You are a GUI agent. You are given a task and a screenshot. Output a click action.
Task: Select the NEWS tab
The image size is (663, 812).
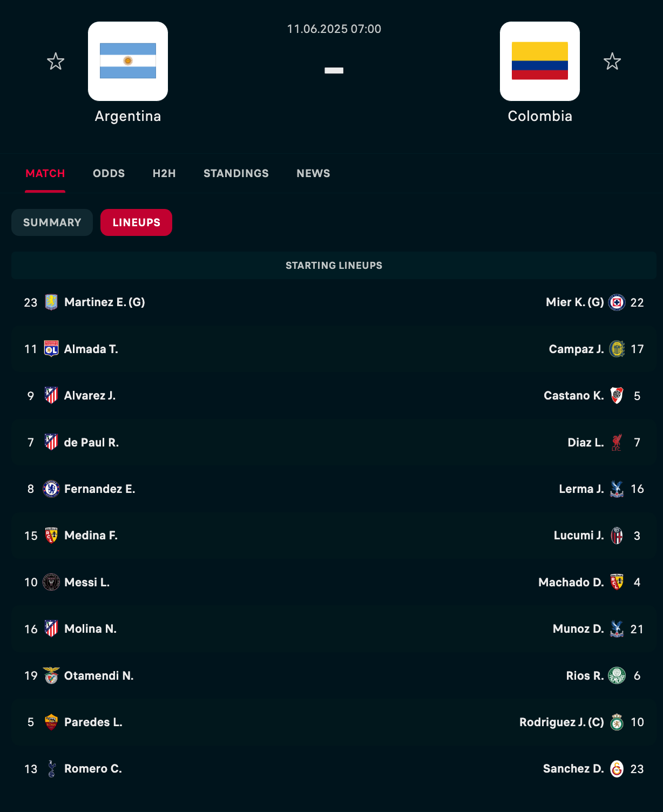[313, 173]
